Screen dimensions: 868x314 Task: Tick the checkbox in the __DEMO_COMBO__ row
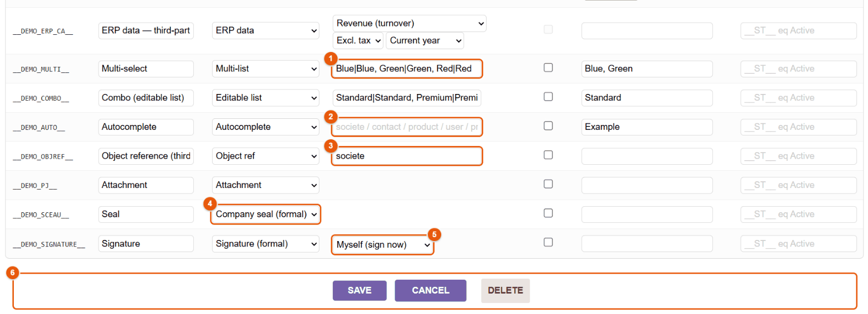point(548,96)
